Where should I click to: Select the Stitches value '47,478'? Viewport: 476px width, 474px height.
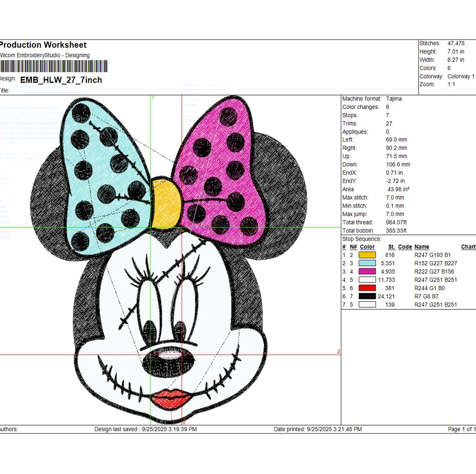point(456,43)
